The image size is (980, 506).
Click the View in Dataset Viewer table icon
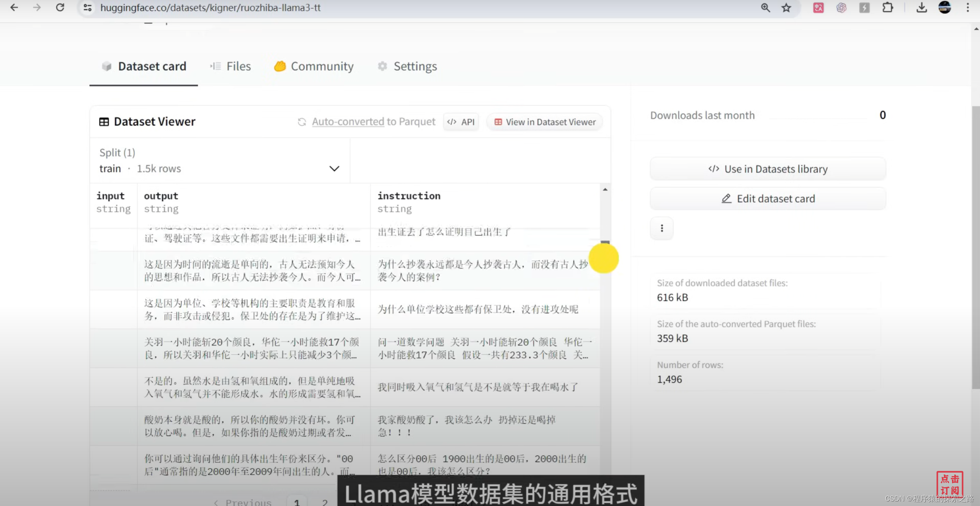coord(498,122)
